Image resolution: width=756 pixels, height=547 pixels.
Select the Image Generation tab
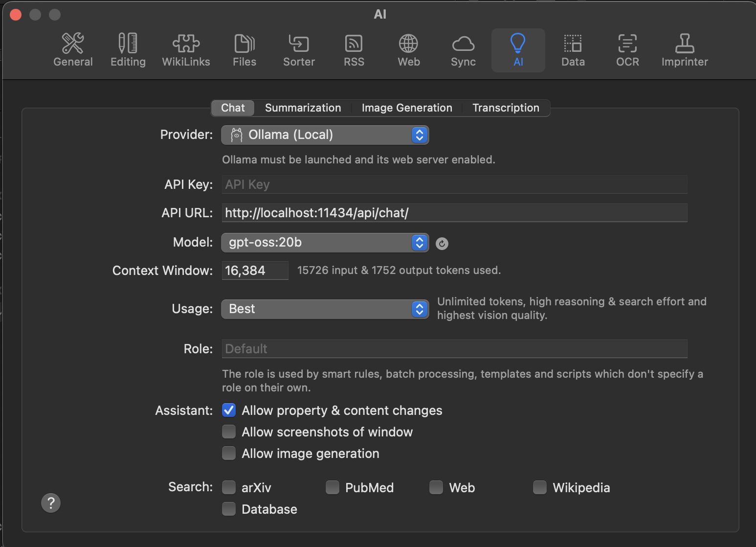(x=406, y=108)
